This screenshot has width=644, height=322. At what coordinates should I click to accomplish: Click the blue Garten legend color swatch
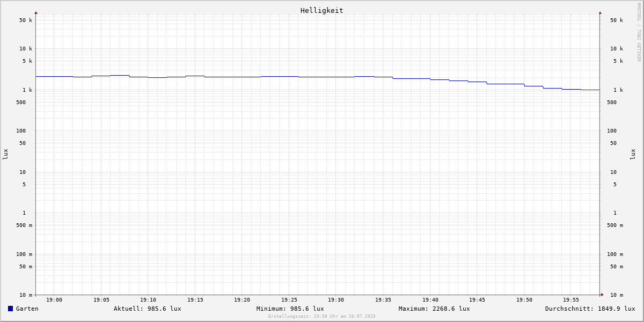[10, 309]
